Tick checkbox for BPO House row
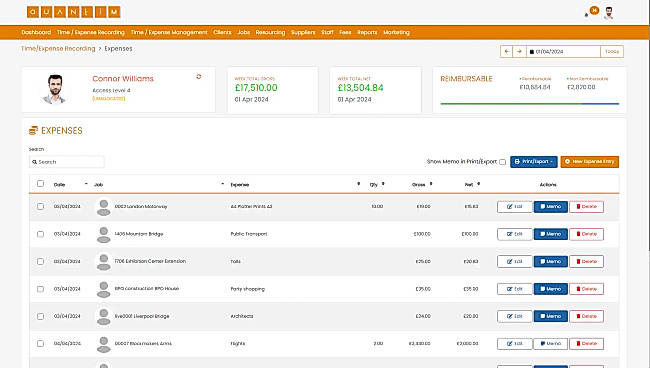The image size is (650, 368). pos(40,289)
